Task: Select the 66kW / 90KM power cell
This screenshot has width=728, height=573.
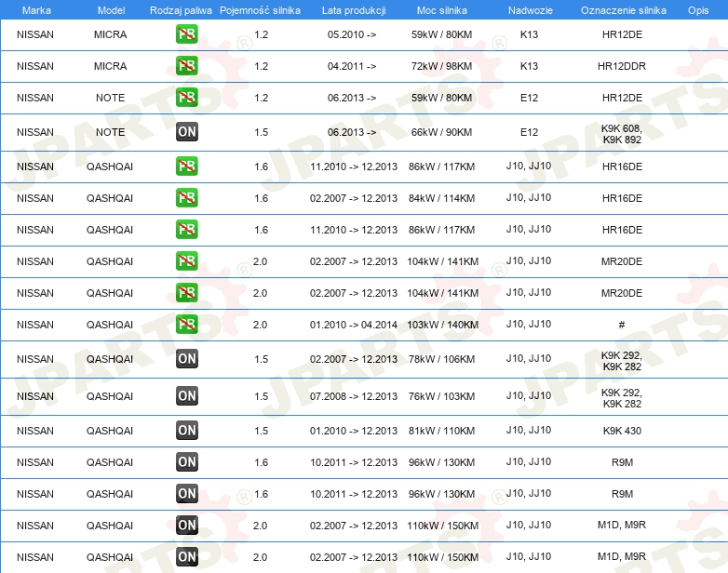Action: [441, 132]
